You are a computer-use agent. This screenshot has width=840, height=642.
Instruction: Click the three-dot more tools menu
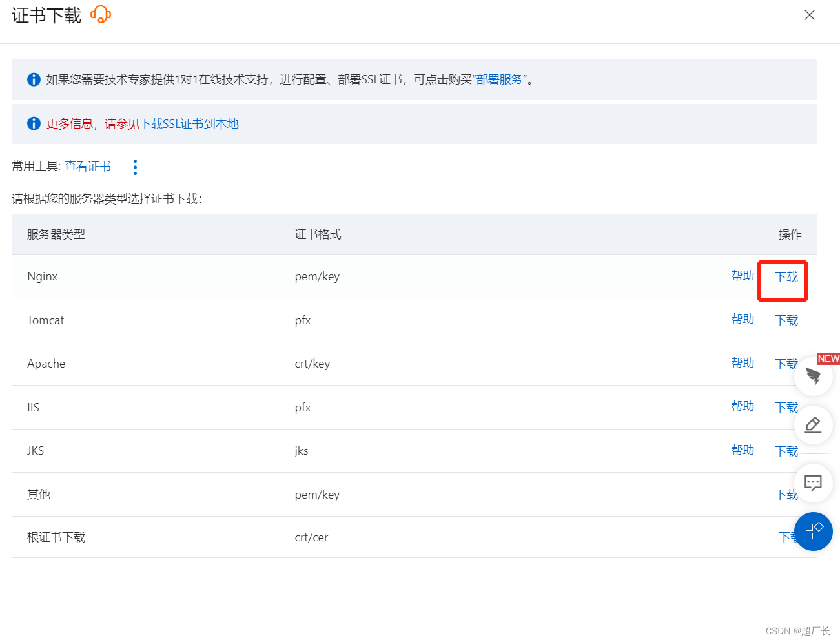(135, 167)
